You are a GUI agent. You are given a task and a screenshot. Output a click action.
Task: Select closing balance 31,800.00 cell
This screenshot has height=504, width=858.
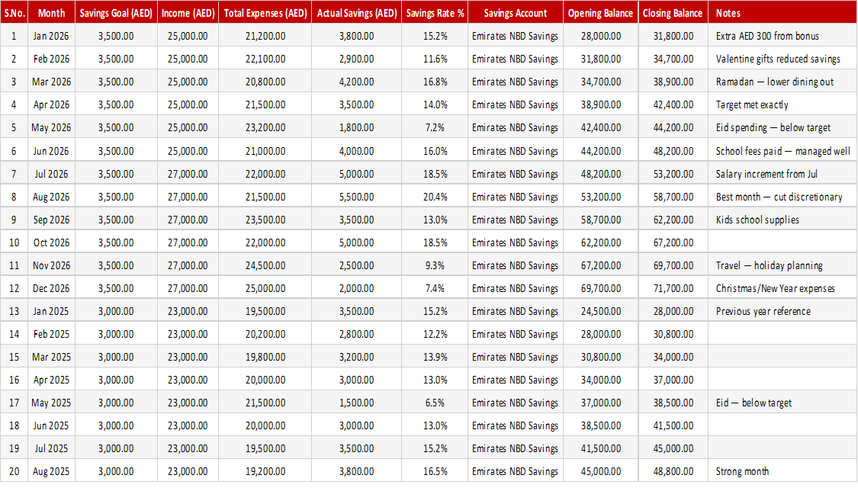(673, 36)
